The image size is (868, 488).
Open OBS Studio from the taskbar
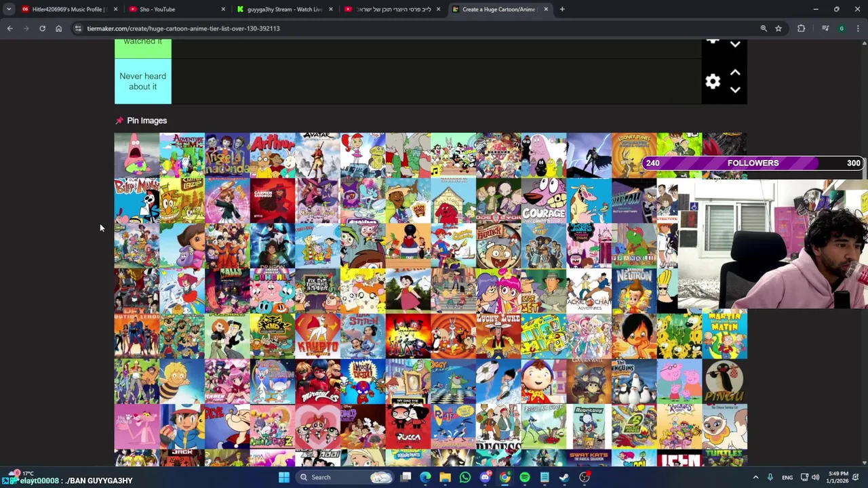coord(585,477)
